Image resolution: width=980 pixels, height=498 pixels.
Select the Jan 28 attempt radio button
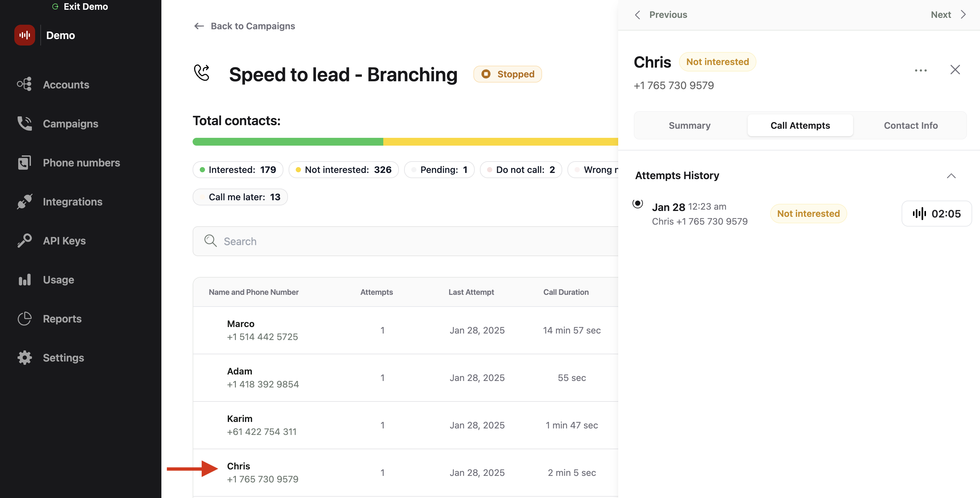pyautogui.click(x=638, y=204)
